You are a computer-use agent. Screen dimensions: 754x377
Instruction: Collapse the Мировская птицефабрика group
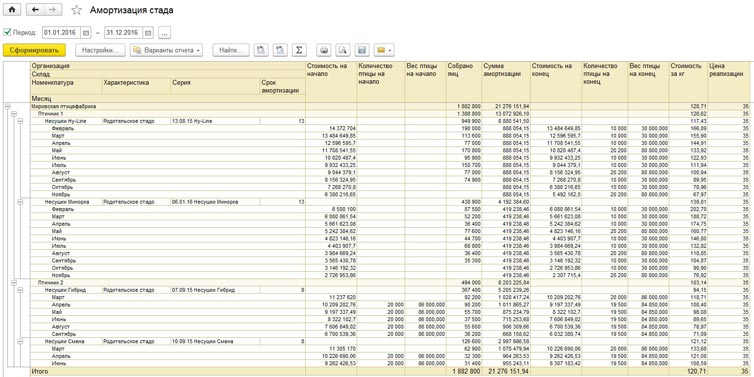(x=7, y=106)
